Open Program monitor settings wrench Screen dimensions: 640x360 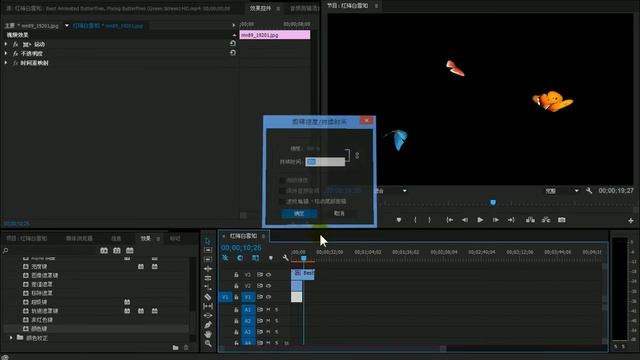pos(589,191)
